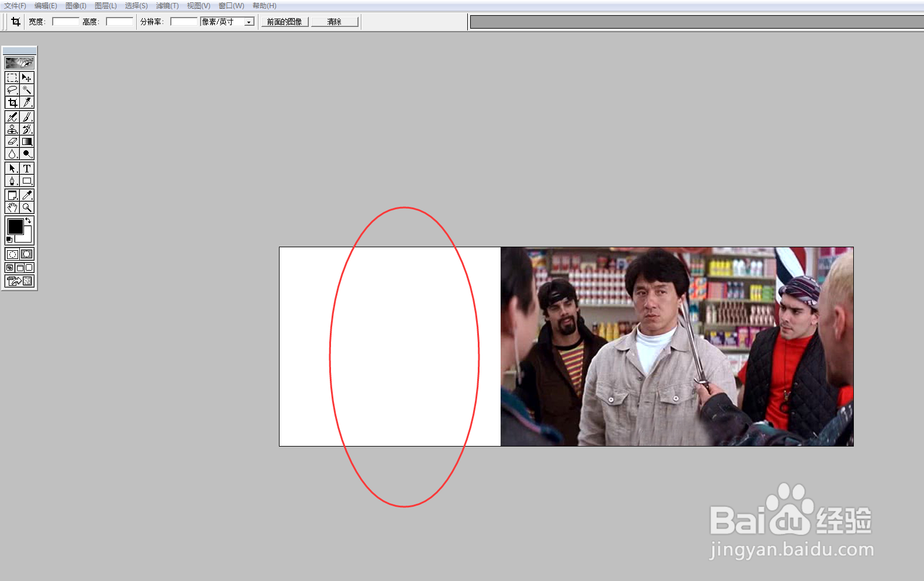The width and height of the screenshot is (924, 581).
Task: Open the 视图(V) menu
Action: [x=198, y=6]
